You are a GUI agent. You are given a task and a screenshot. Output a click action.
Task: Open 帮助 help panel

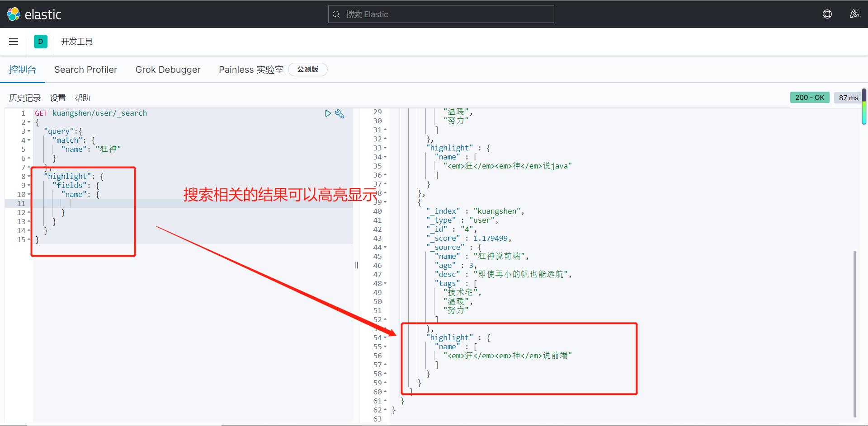[83, 98]
